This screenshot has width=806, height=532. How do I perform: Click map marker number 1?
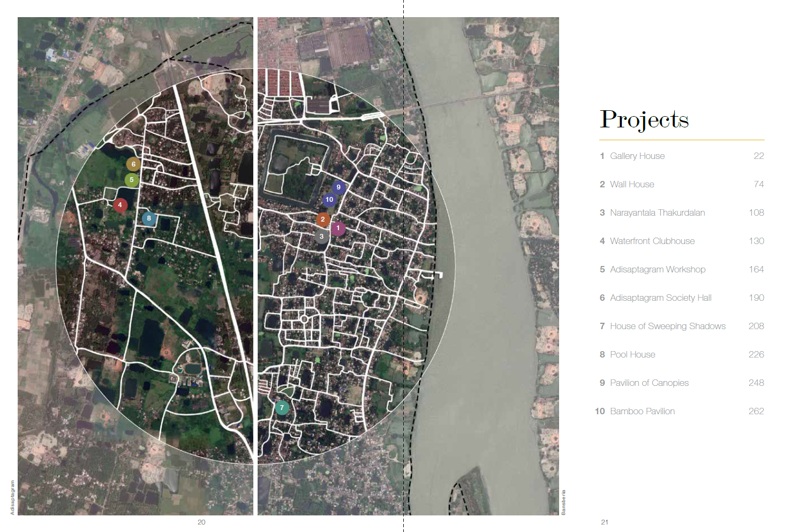[338, 228]
